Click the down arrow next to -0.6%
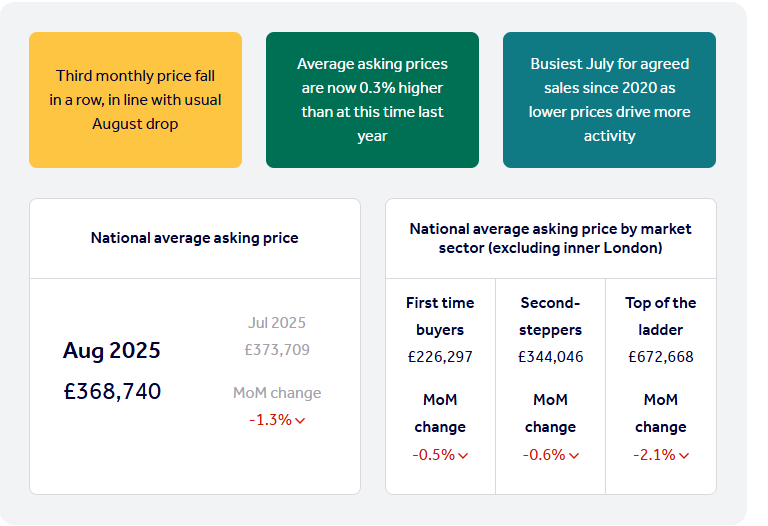The width and height of the screenshot is (768, 526). coord(573,456)
